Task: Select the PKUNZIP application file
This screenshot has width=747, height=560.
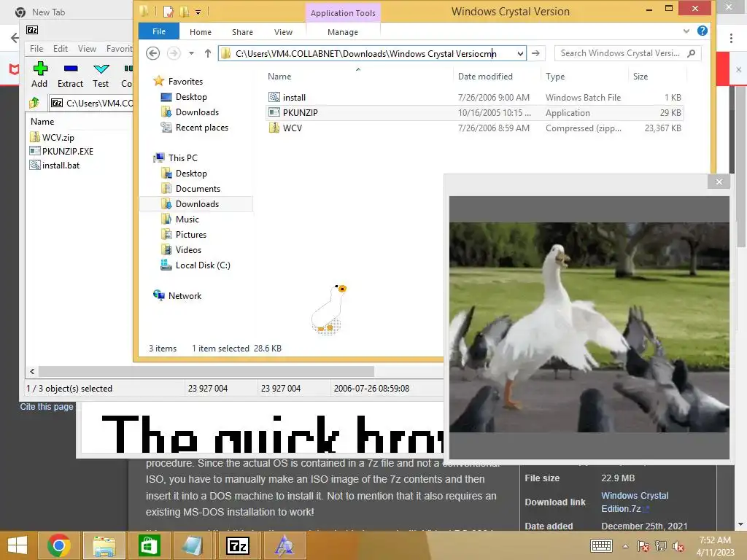Action: pos(475,113)
